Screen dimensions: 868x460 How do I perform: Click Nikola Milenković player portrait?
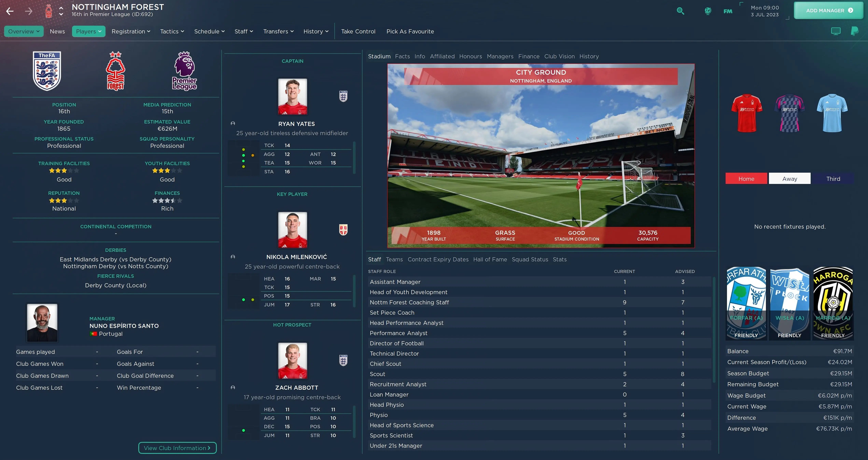292,230
